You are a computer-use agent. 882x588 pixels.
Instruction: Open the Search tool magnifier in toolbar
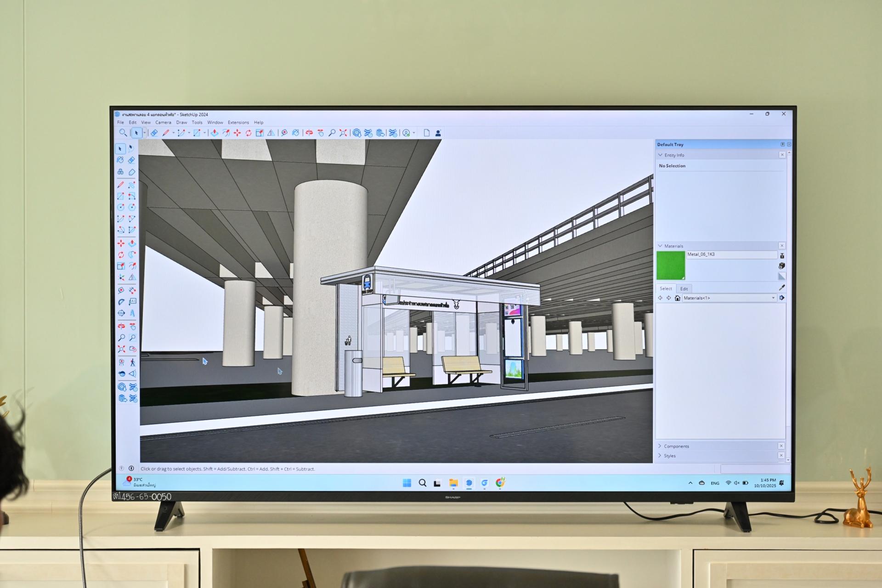point(123,133)
